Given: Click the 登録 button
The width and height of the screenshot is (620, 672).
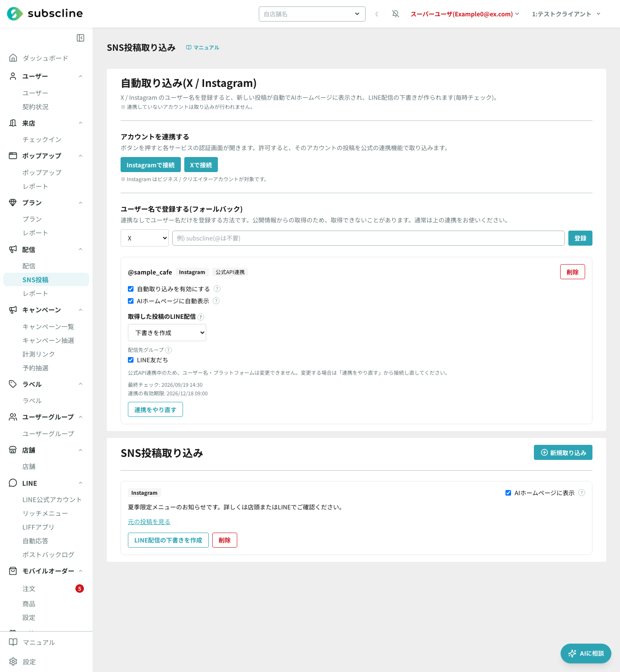Looking at the screenshot, I should click(x=580, y=238).
